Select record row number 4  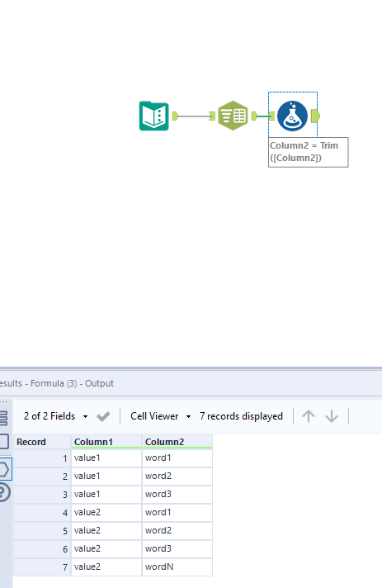42,512
